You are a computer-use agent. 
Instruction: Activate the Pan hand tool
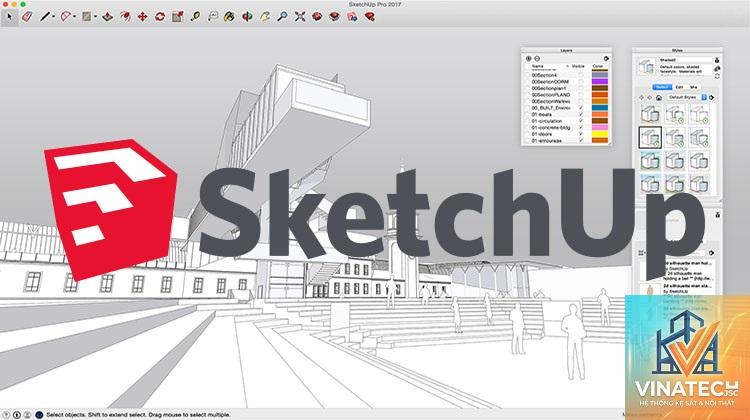click(265, 17)
